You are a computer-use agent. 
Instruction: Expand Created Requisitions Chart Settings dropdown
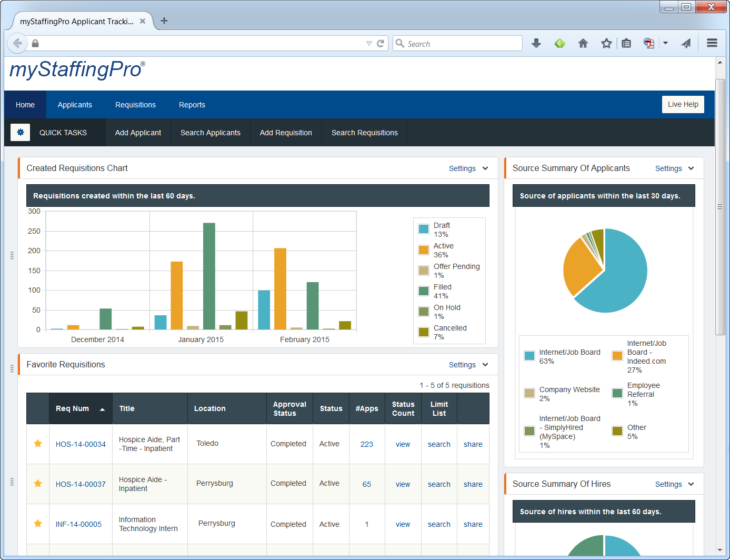[468, 168]
